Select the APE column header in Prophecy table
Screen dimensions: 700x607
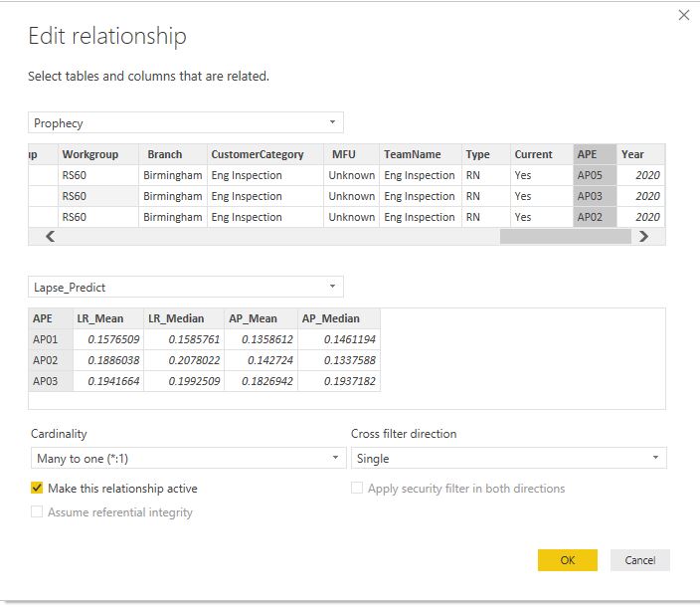pyautogui.click(x=595, y=154)
